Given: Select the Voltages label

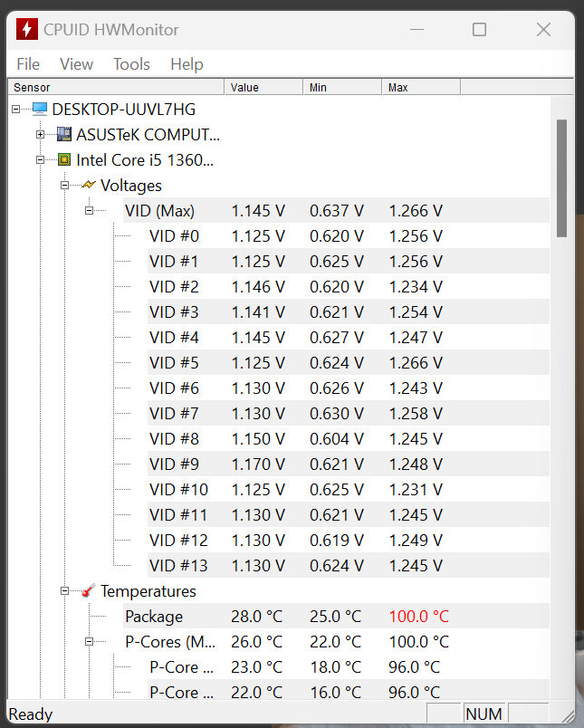Looking at the screenshot, I should click(x=131, y=186).
